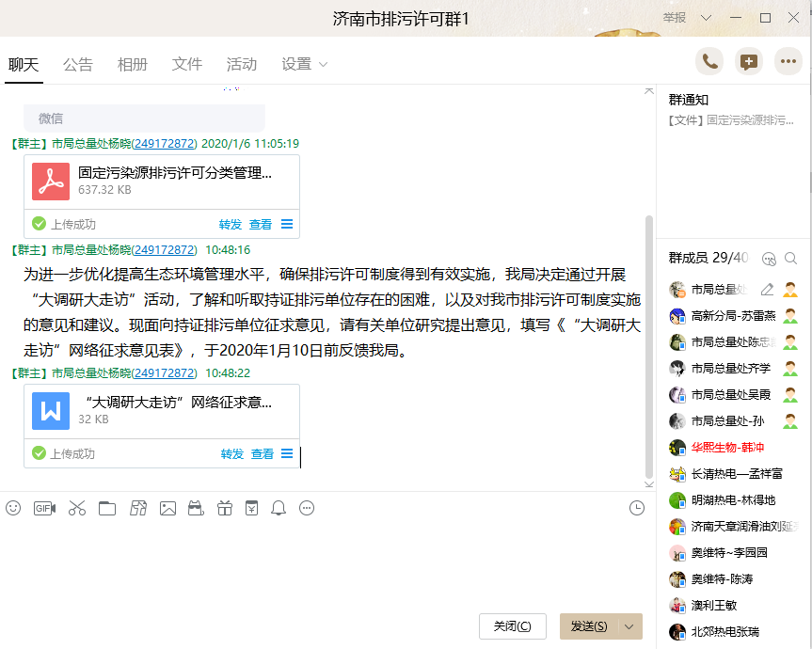Switch to the 公告 tab
Screen dimensions: 812x649
[x=78, y=64]
